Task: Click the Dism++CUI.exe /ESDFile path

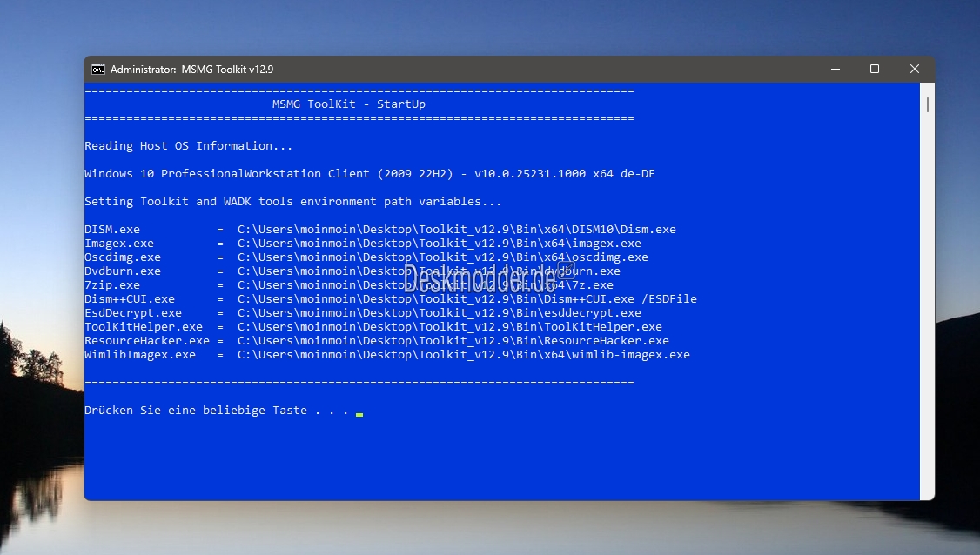Action: click(x=467, y=298)
